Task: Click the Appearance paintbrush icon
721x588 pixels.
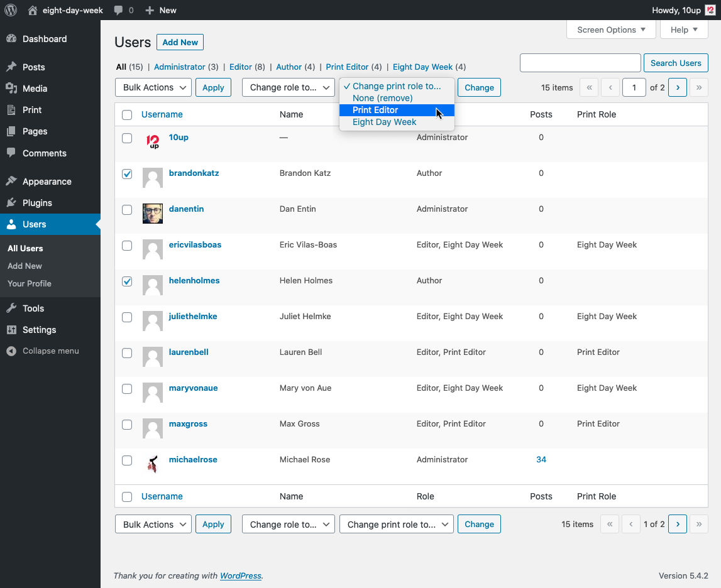Action: [11, 182]
